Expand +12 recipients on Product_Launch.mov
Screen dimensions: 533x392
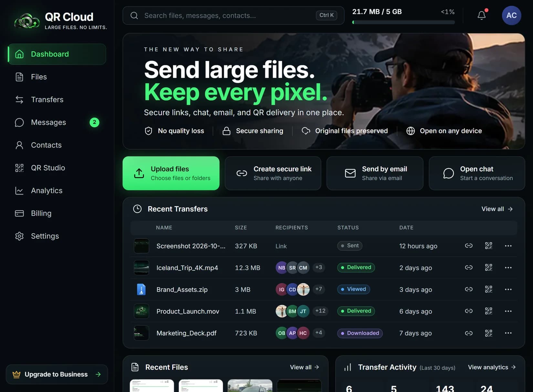tap(320, 311)
